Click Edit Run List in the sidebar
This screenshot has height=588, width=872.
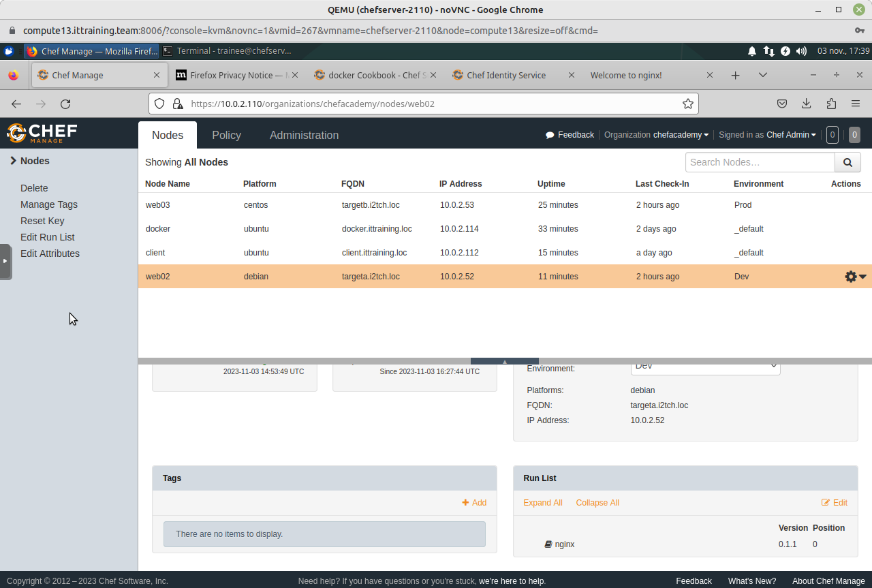coord(48,237)
